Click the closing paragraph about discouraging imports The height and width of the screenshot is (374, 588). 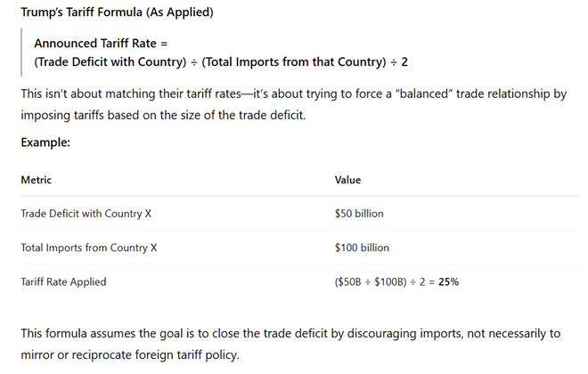point(290,344)
